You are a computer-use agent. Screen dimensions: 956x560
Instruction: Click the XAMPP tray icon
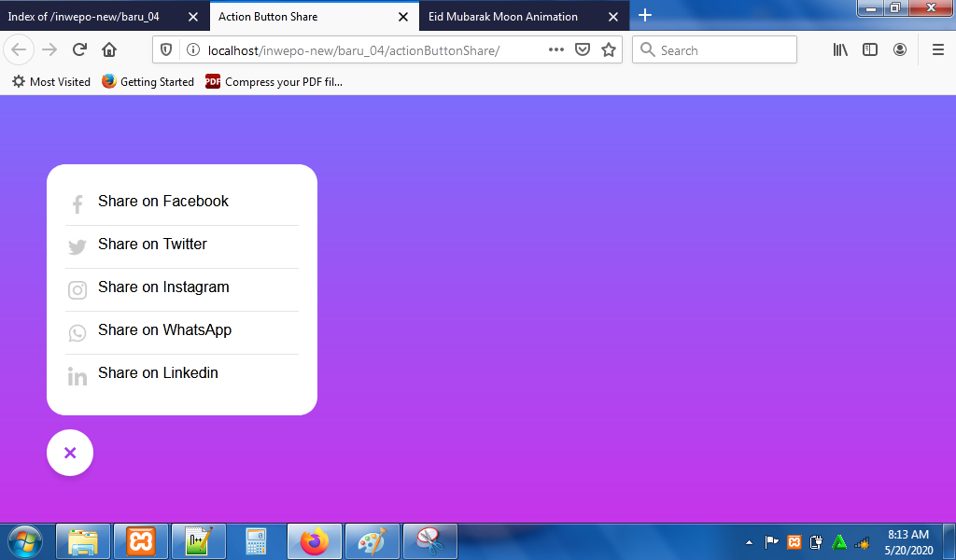click(x=794, y=541)
